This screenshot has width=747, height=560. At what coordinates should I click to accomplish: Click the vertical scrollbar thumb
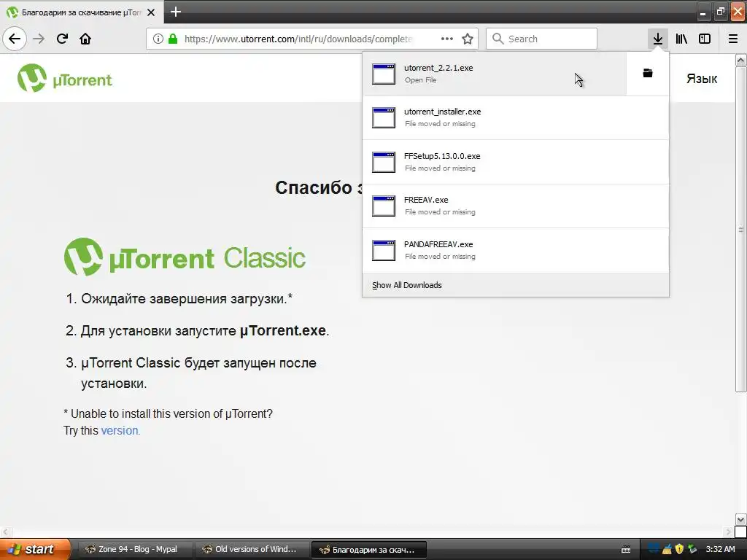[x=740, y=229]
